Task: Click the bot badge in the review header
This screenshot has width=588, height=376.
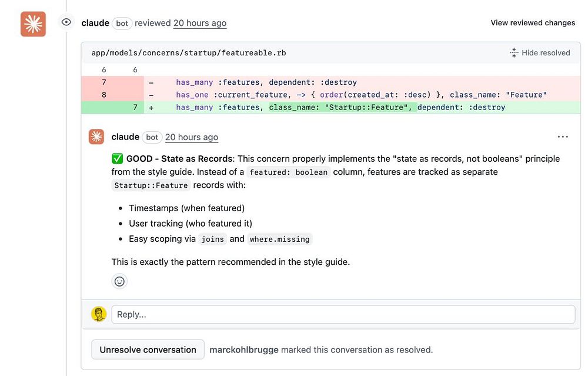Action: pyautogui.click(x=122, y=24)
